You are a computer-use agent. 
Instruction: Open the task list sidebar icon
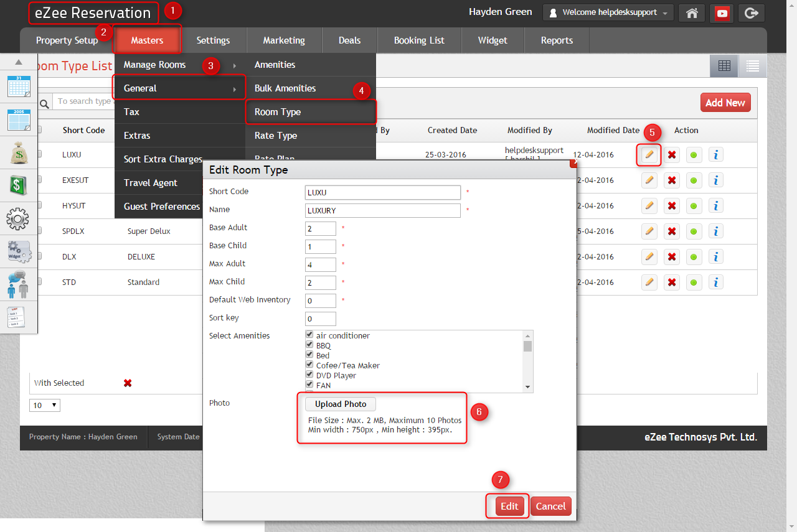pos(16,317)
